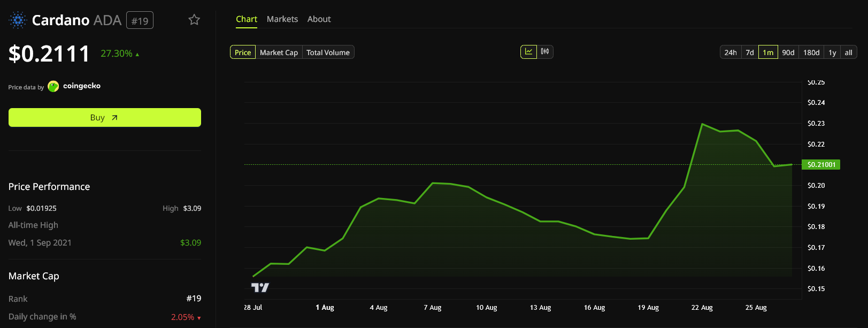Click the $0.2111 price value

[x=49, y=54]
